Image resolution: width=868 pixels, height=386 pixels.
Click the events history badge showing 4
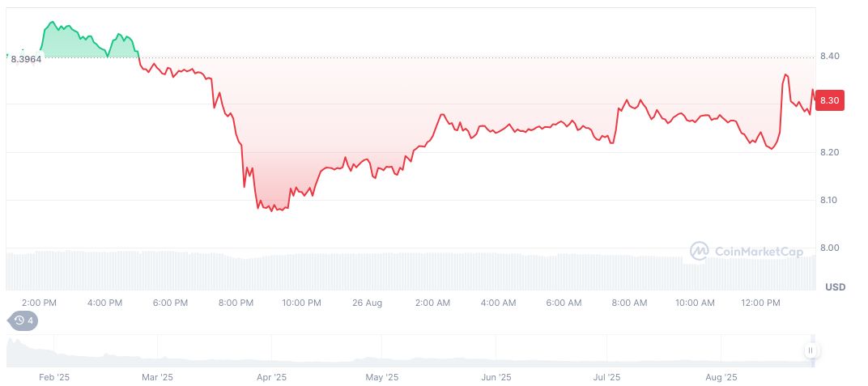[23, 320]
